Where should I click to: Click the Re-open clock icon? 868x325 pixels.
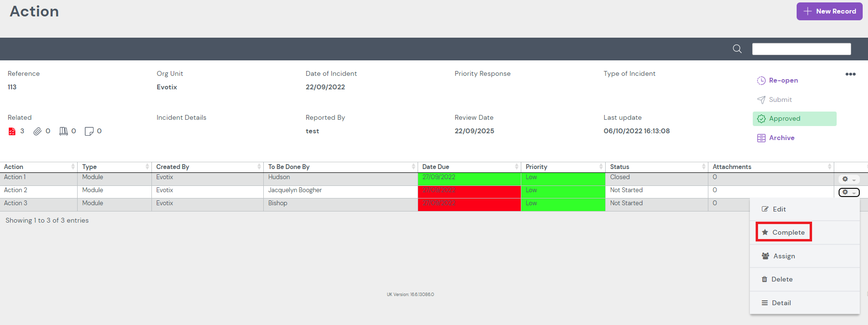pos(761,81)
